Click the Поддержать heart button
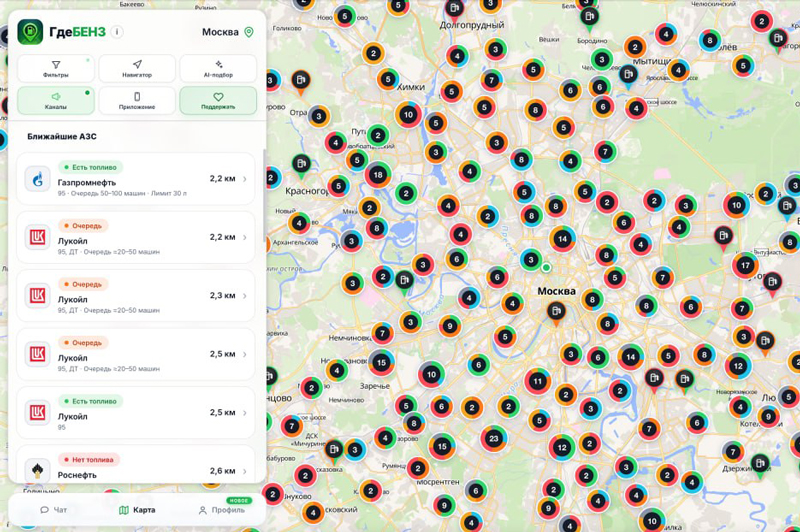The height and width of the screenshot is (532, 800). (x=218, y=100)
